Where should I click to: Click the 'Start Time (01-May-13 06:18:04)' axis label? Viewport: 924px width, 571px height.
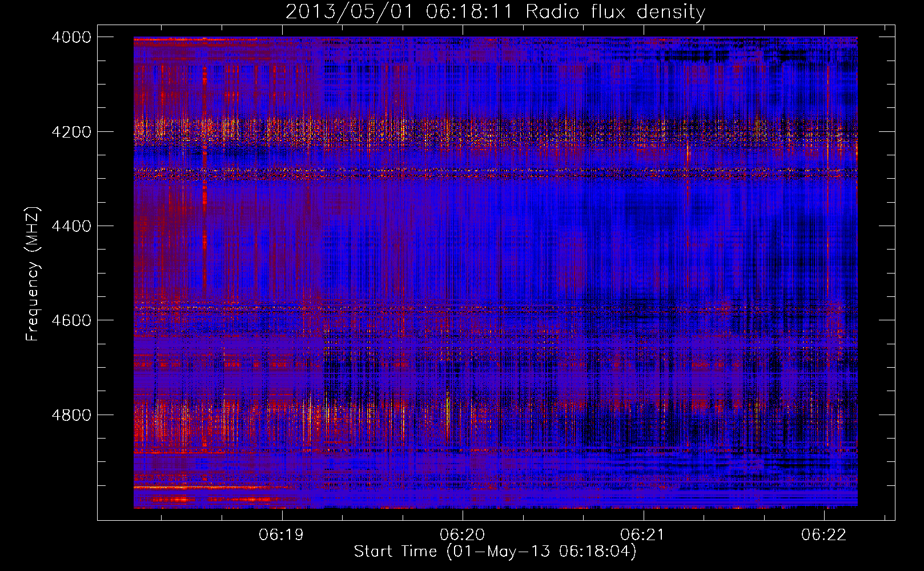tap(495, 552)
